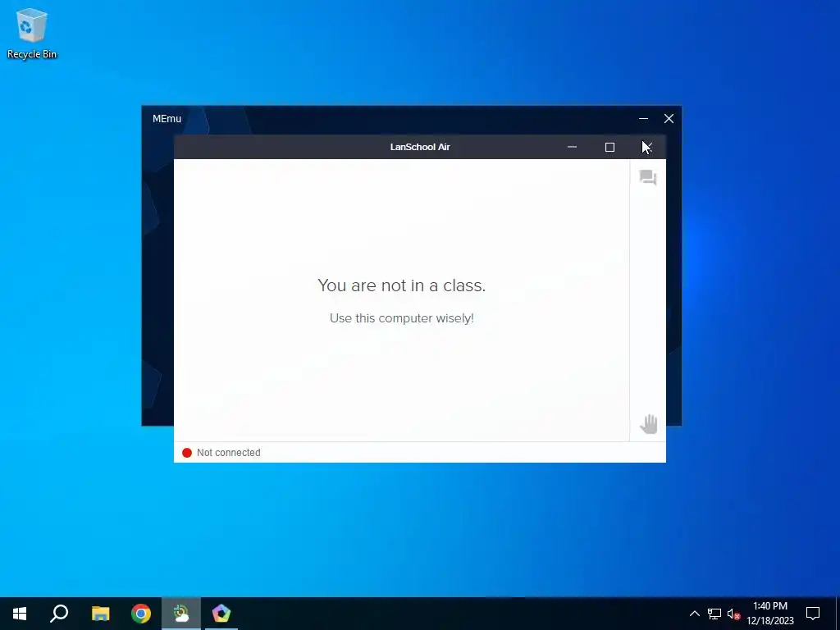The width and height of the screenshot is (840, 630).
Task: Open the chat messages icon in LanSchool Air
Action: click(x=648, y=177)
